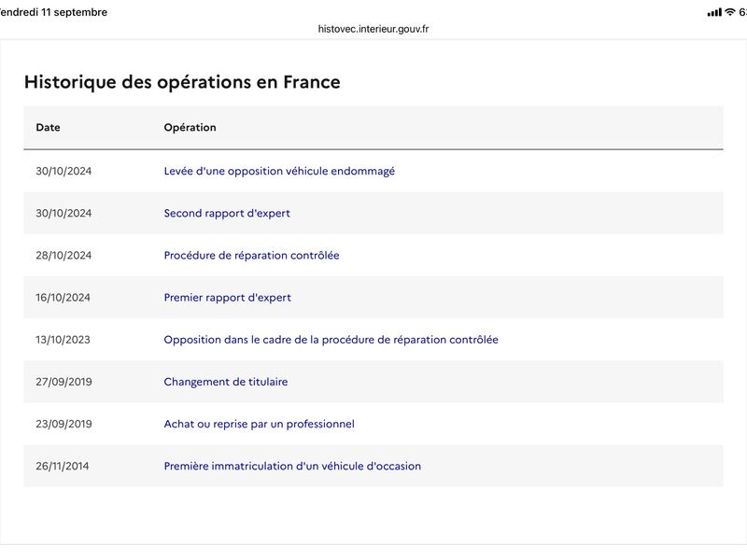Open 'Levée d'une opposition véhicule endommagé' link

click(279, 171)
